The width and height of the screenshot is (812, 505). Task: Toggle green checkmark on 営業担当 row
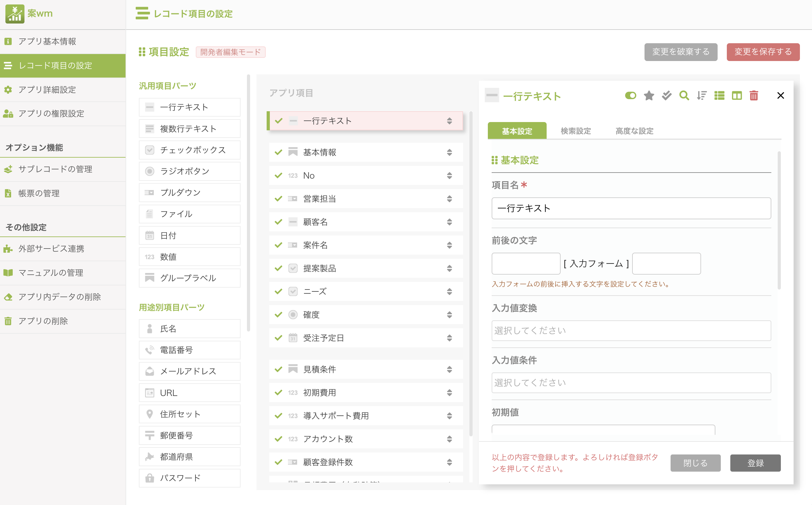[x=278, y=199]
